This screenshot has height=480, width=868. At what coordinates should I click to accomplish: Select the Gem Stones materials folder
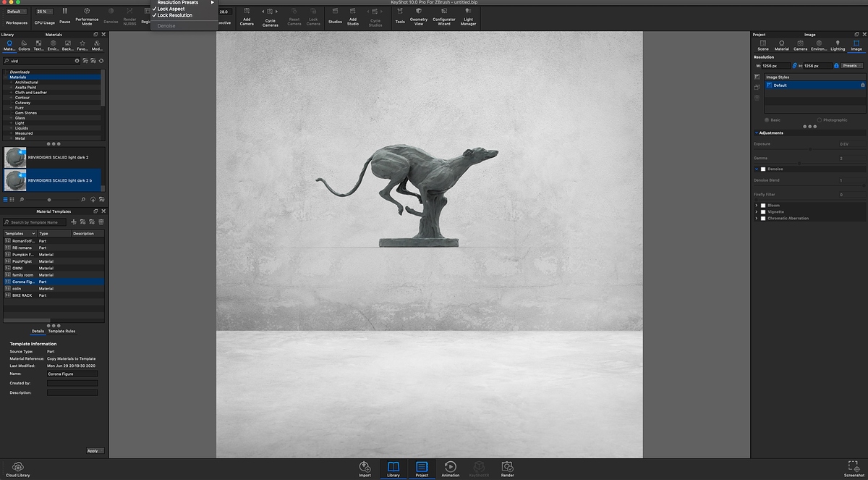pos(25,112)
